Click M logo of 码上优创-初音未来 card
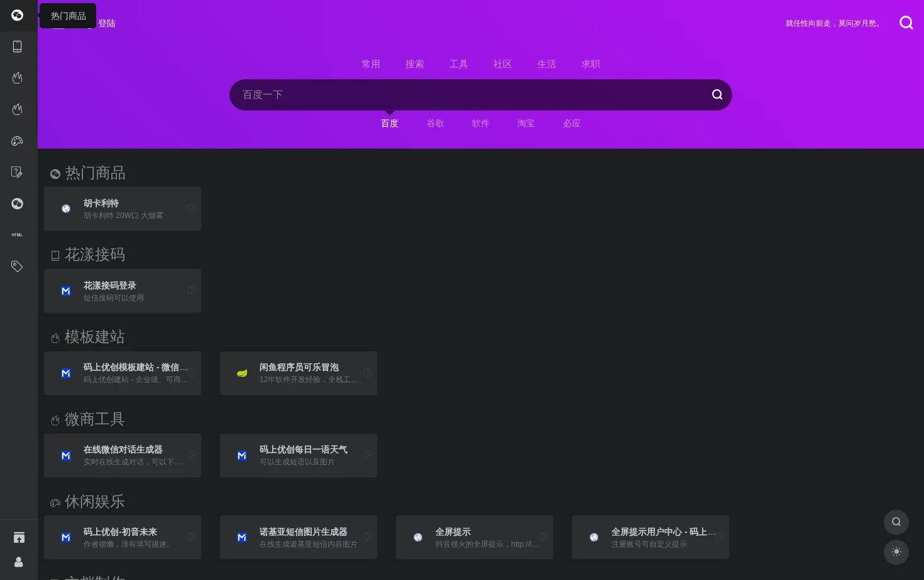This screenshot has width=924, height=580. click(66, 537)
